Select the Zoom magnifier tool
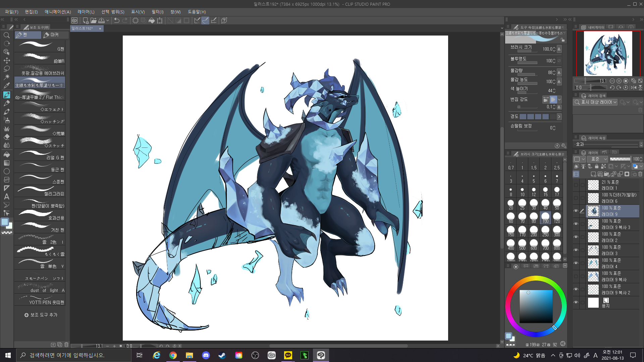644x362 pixels. click(6, 35)
